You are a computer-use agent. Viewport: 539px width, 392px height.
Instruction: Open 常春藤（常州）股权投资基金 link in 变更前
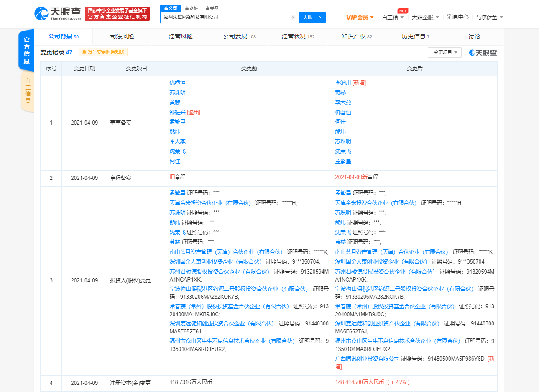point(229,306)
